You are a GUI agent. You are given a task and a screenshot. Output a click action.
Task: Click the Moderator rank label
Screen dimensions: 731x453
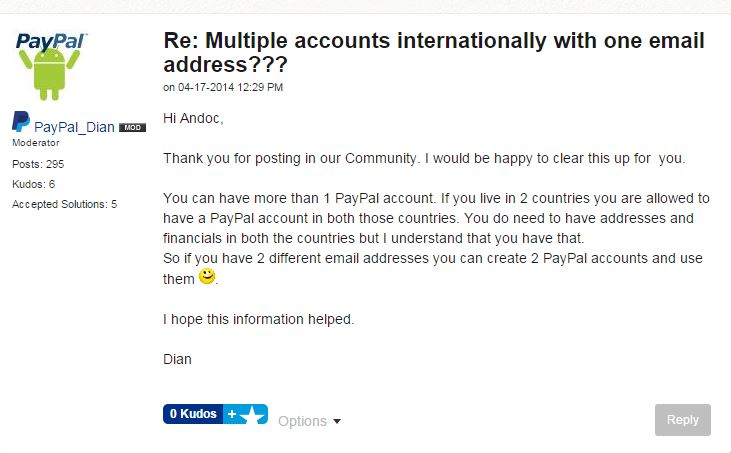click(x=36, y=143)
